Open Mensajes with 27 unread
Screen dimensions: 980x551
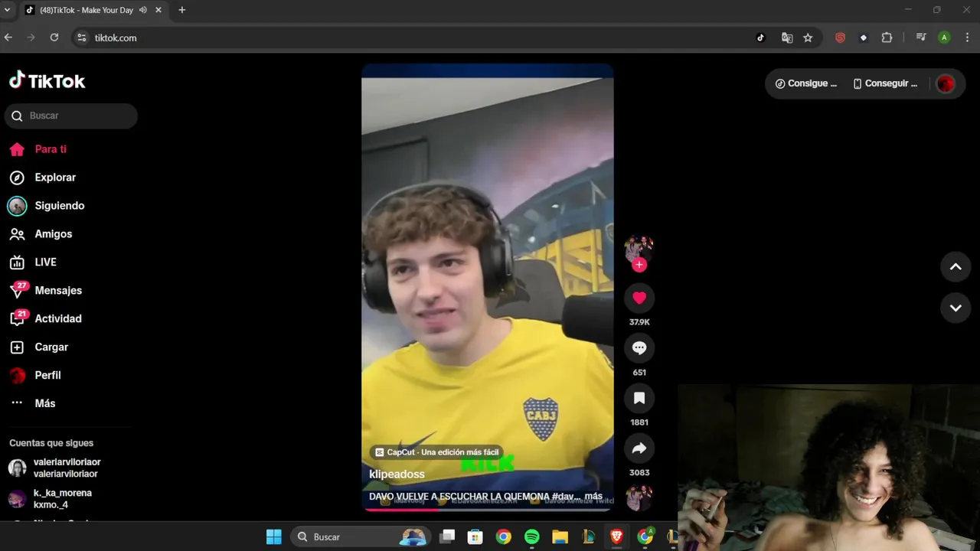coord(58,291)
